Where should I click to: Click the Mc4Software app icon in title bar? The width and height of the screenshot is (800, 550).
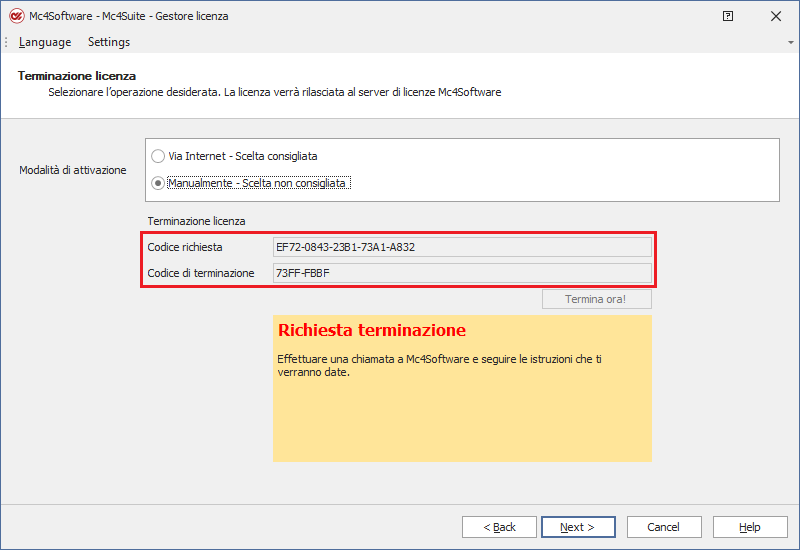14,16
